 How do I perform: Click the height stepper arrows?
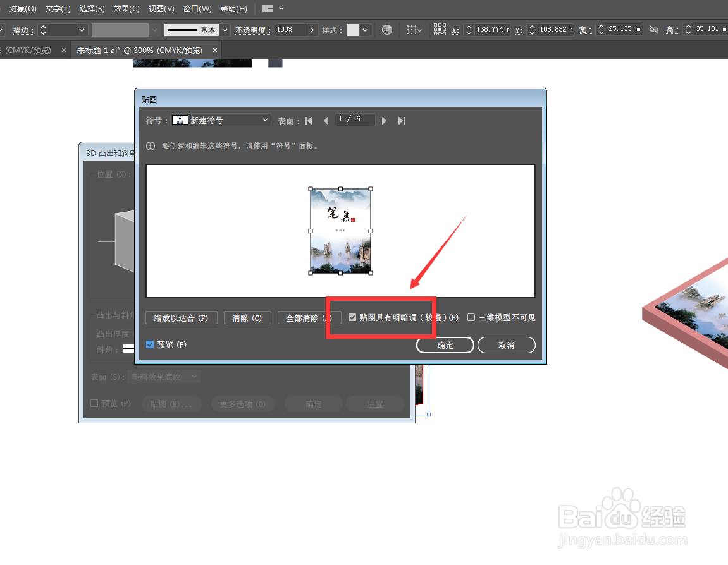[688, 30]
